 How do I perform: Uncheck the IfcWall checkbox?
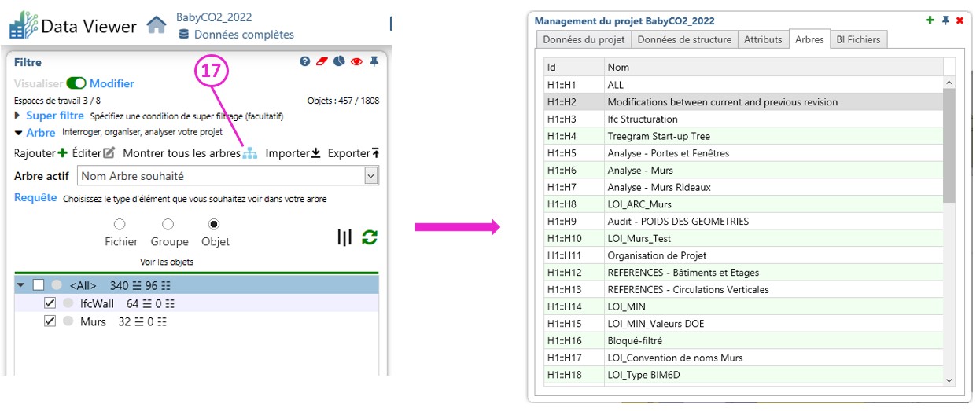pyautogui.click(x=50, y=303)
